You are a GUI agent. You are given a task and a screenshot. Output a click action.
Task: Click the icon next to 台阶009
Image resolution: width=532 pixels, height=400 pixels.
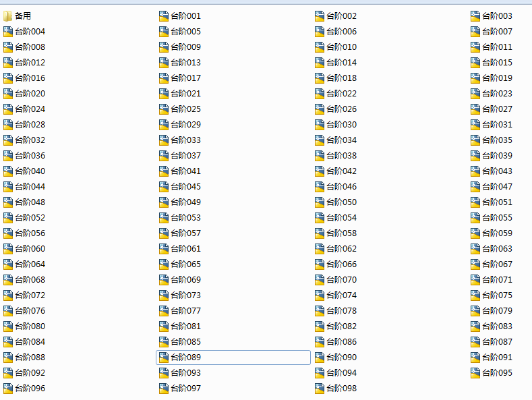coord(164,47)
